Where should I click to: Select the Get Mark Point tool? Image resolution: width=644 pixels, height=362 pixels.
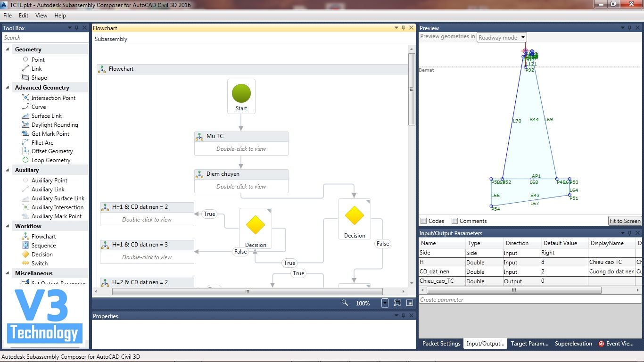point(50,134)
